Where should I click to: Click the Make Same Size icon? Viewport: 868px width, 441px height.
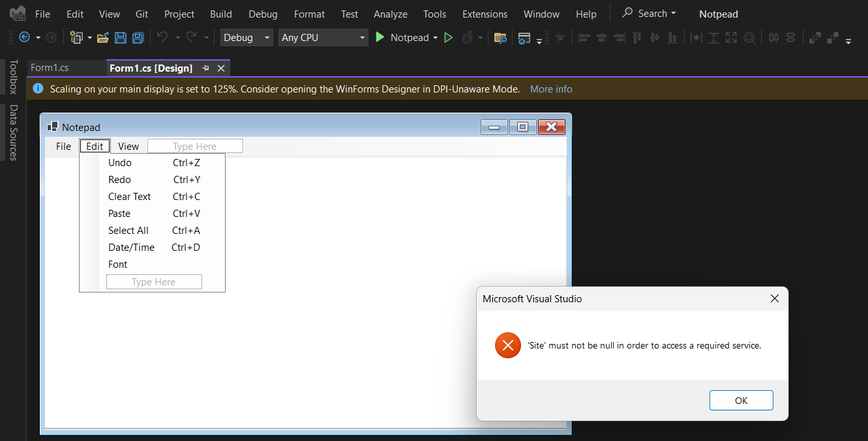click(731, 38)
